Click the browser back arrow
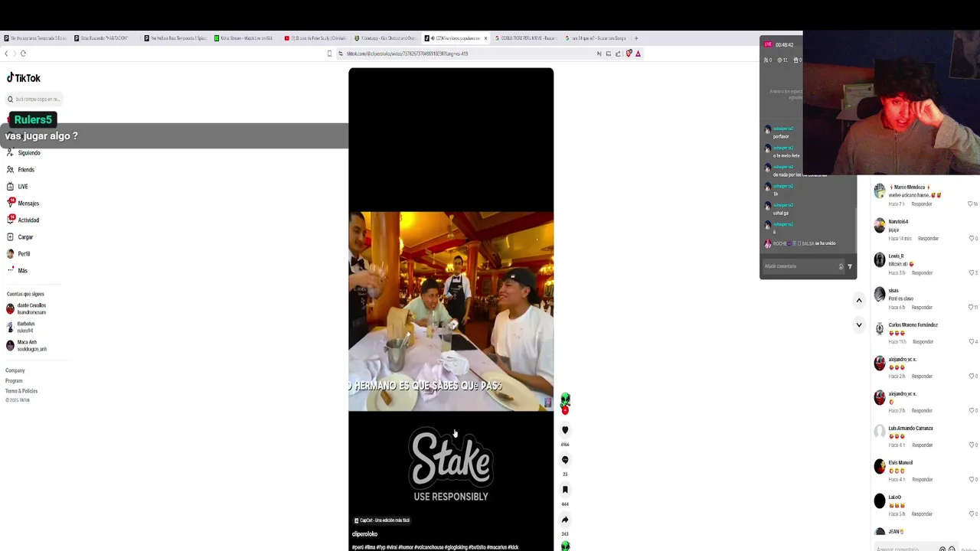 click(6, 54)
